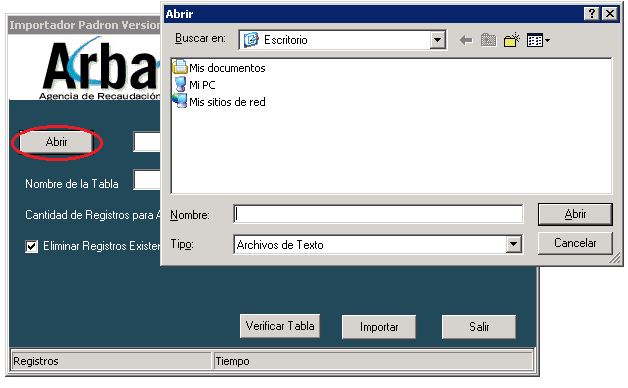Create new folder icon in Abrir dialog
628x388 pixels.
pyautogui.click(x=512, y=40)
